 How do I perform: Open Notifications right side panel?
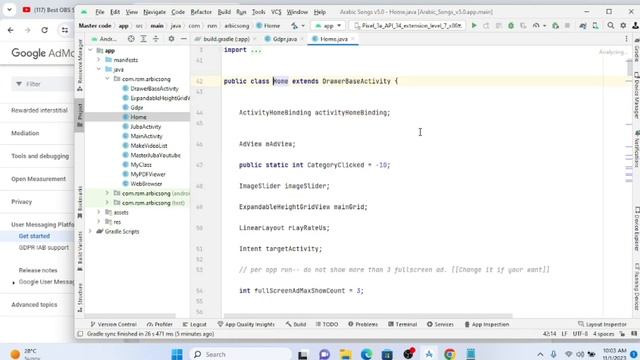(x=636, y=149)
